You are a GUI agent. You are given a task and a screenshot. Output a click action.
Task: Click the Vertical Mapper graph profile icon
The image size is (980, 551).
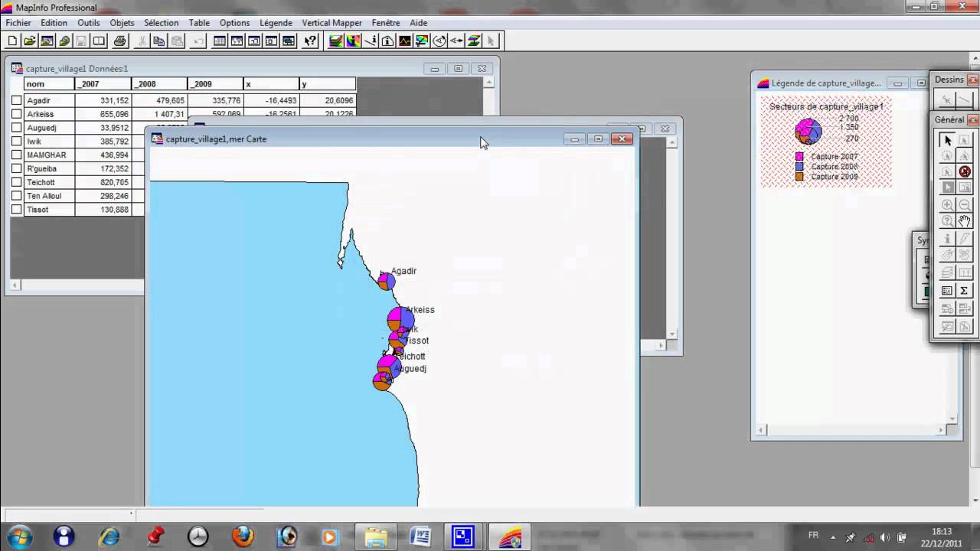404,41
